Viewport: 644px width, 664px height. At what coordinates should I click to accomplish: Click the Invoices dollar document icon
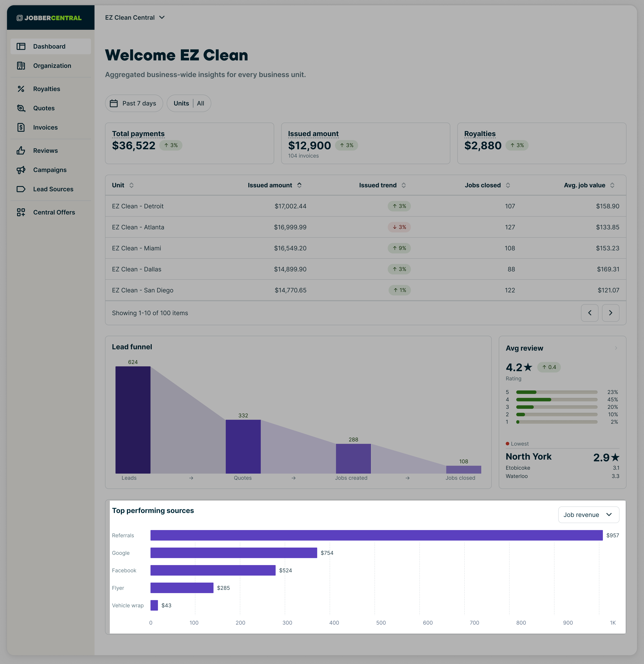pos(21,127)
